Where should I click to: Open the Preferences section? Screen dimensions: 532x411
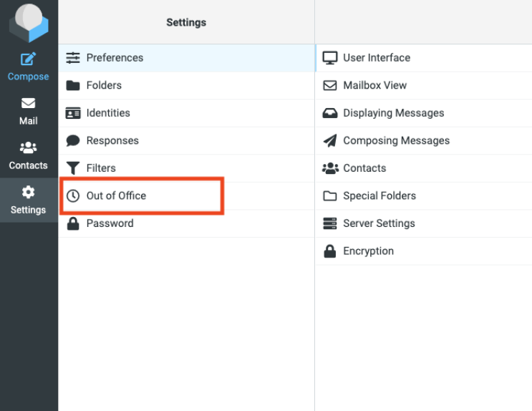coord(115,58)
